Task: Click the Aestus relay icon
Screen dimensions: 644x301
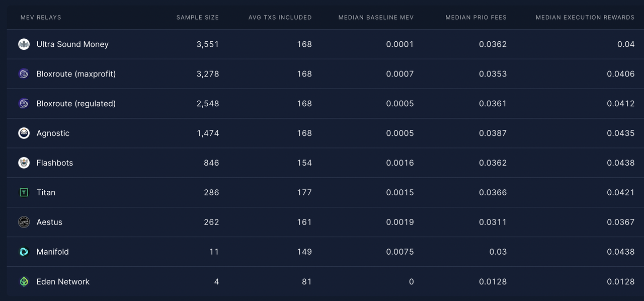Action: coord(24,222)
